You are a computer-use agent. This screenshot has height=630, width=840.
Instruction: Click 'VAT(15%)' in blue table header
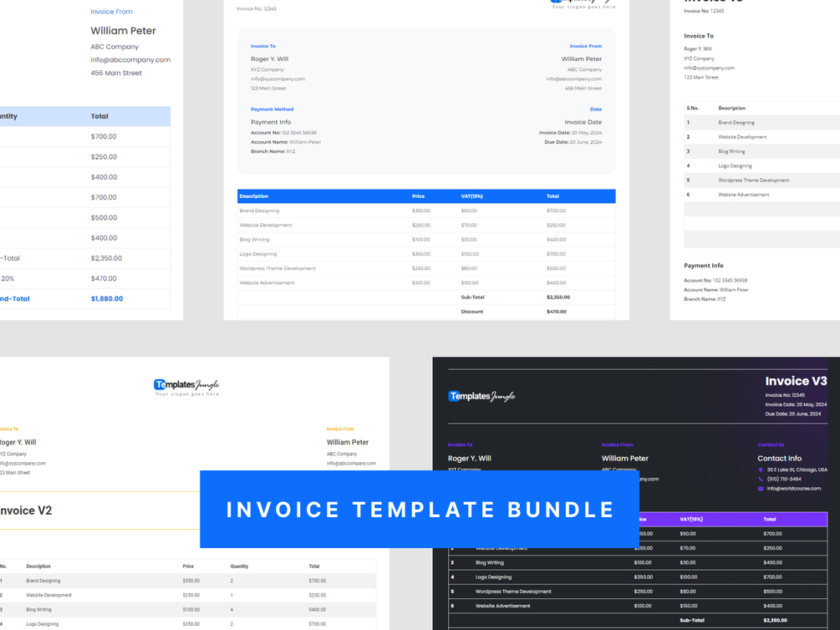coord(472,196)
